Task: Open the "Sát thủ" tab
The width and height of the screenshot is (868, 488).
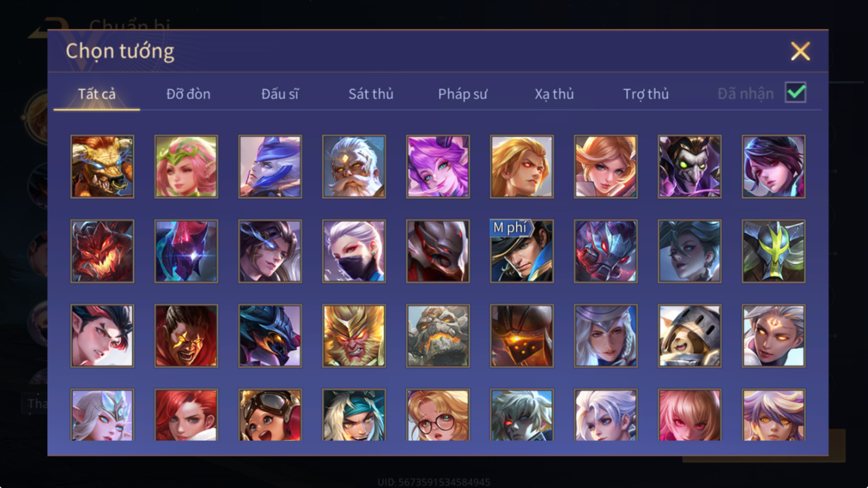Action: [371, 94]
